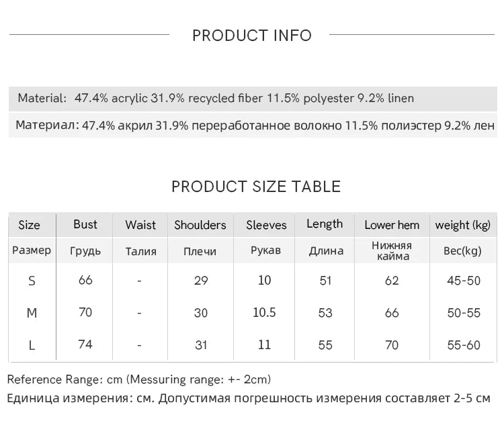
Task: Click the PRODUCT SIZE TABLE title
Action: point(256,187)
